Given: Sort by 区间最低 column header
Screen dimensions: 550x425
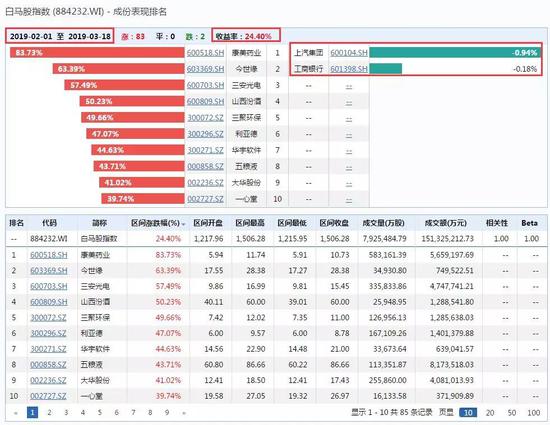Looking at the screenshot, I should tap(292, 223).
